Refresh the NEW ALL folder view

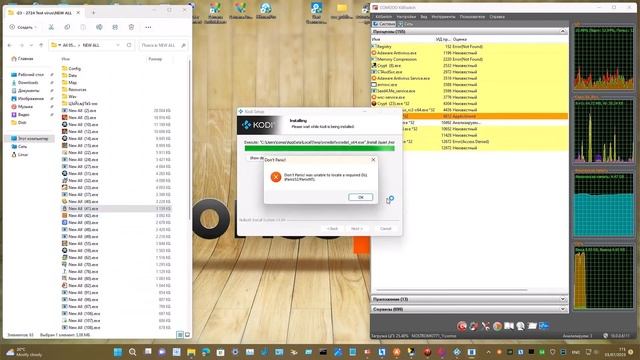[x=129, y=45]
